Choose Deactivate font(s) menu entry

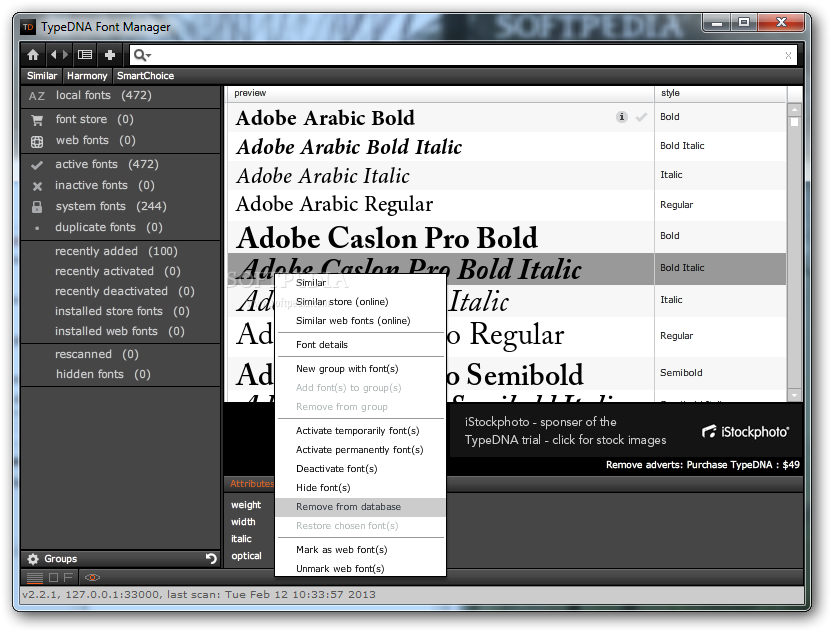coord(360,469)
